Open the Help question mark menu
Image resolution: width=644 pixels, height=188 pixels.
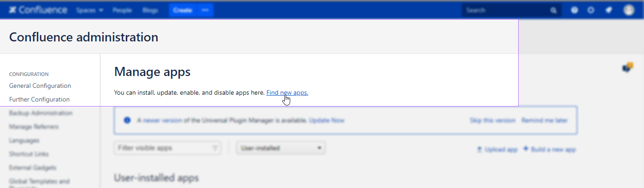575,10
